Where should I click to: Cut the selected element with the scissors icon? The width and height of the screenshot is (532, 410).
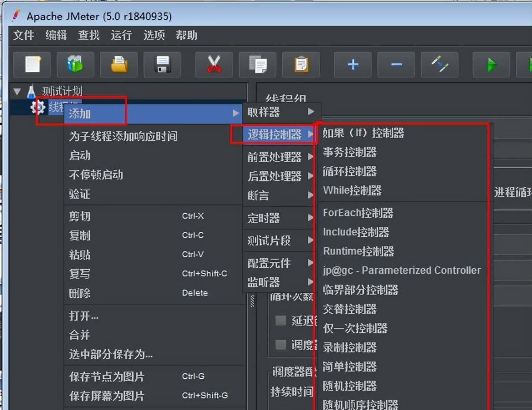pos(214,65)
